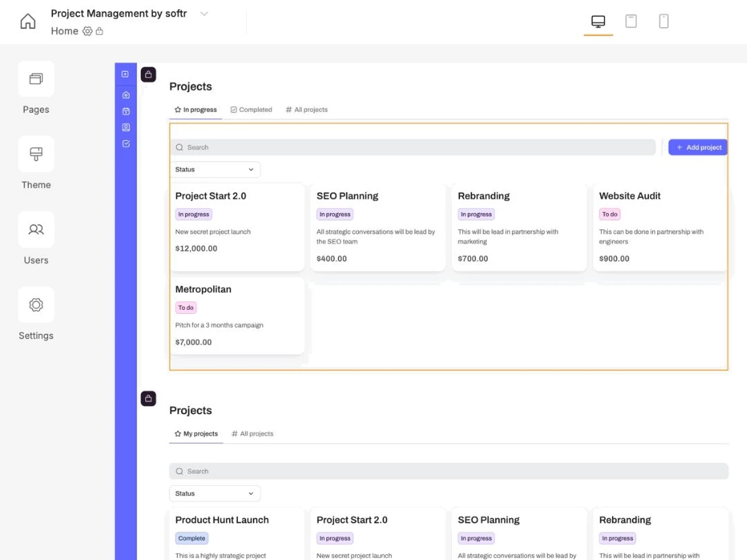Click the Complete badge on Product Hunt Launch

[x=192, y=538]
